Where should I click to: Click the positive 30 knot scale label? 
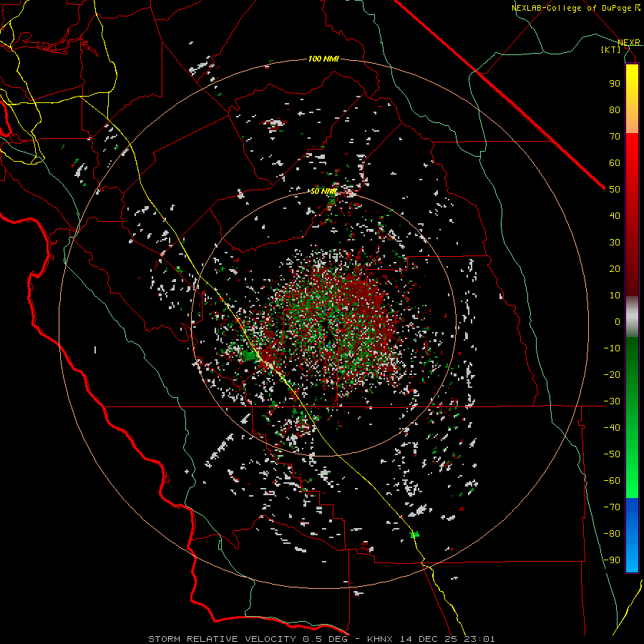pyautogui.click(x=615, y=243)
